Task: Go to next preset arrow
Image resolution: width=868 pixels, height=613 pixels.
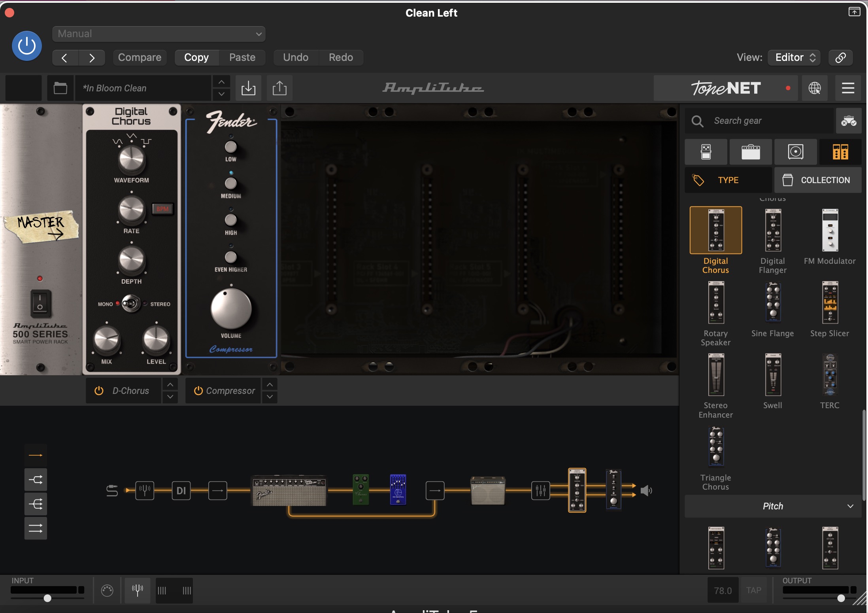Action: click(x=92, y=58)
